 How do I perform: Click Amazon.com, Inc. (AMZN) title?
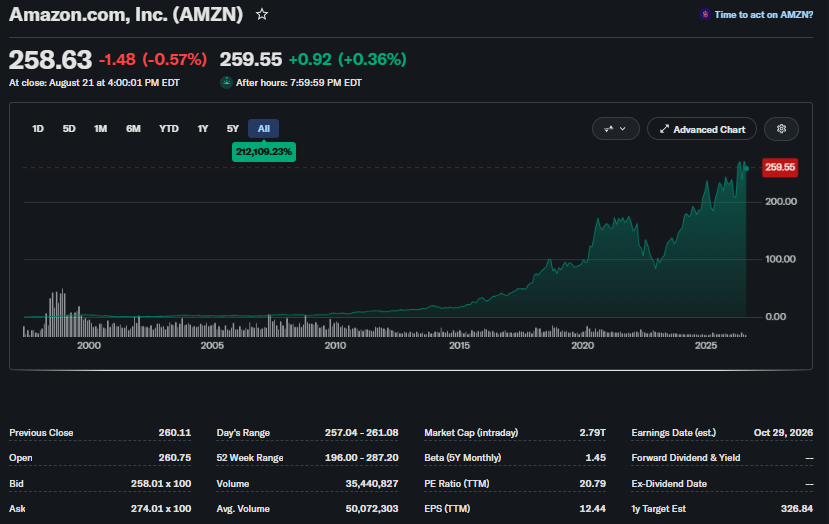(x=126, y=14)
